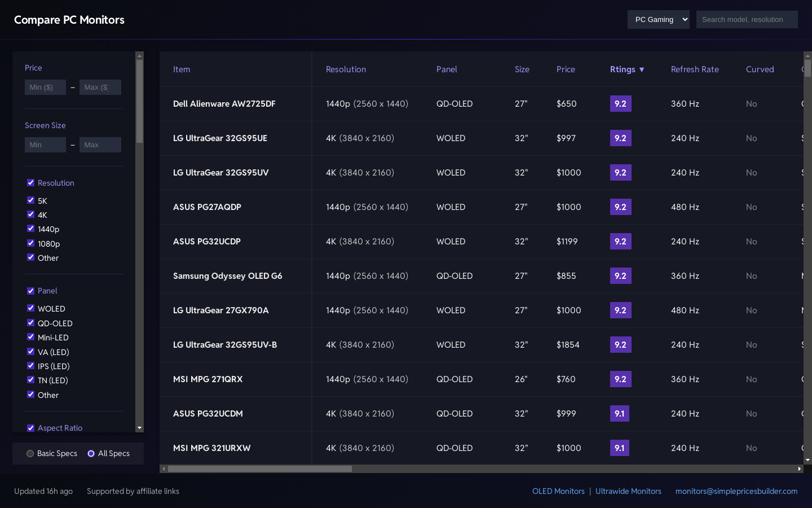Open the Ultrawide Monitors link
Screen dimensions: 812x508
(x=628, y=491)
